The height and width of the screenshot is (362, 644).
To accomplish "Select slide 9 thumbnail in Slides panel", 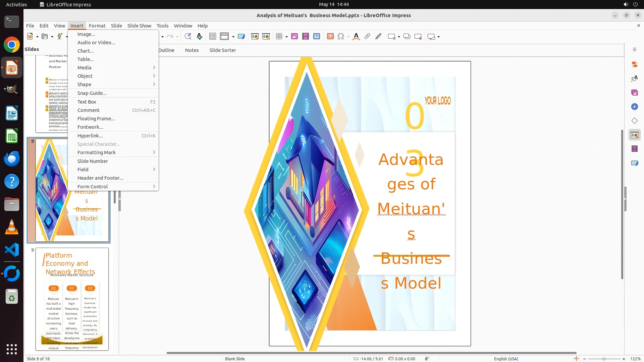I will pyautogui.click(x=72, y=299).
